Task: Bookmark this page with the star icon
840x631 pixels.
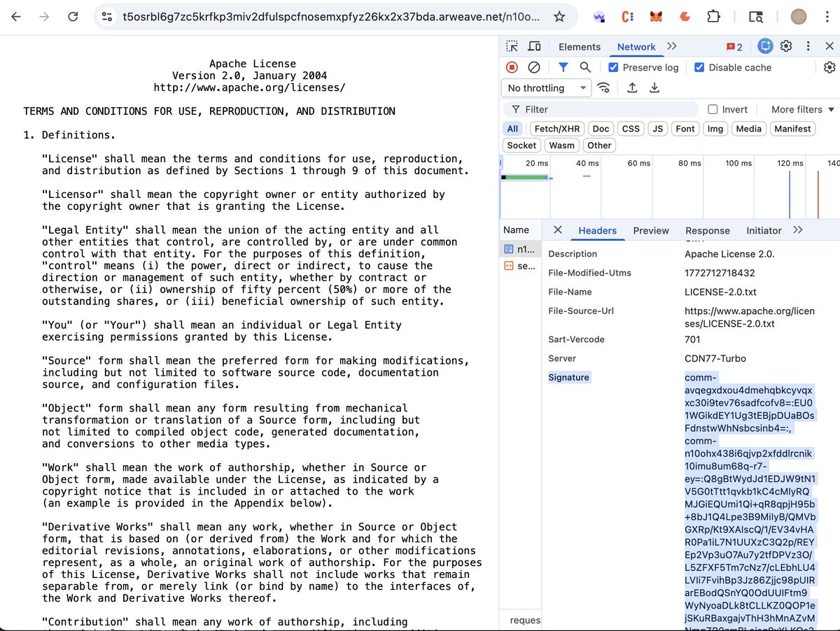Action: click(559, 17)
